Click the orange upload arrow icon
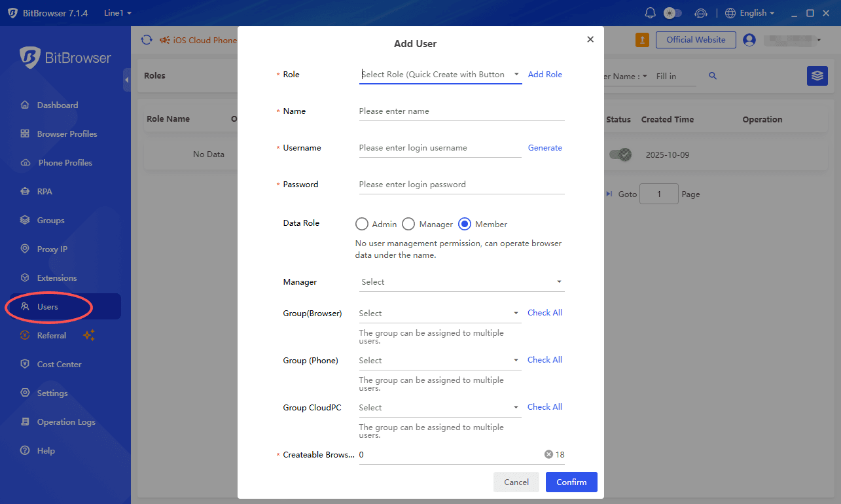 tap(643, 40)
